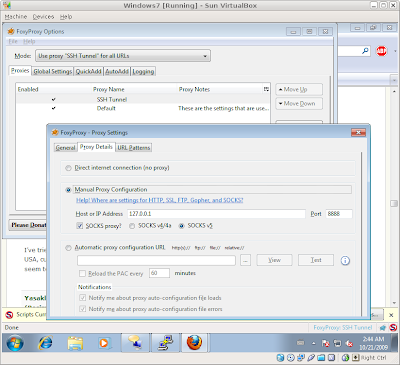Open Windows Media Player from taskbar
Screen dimensions: 400x365
104,343
